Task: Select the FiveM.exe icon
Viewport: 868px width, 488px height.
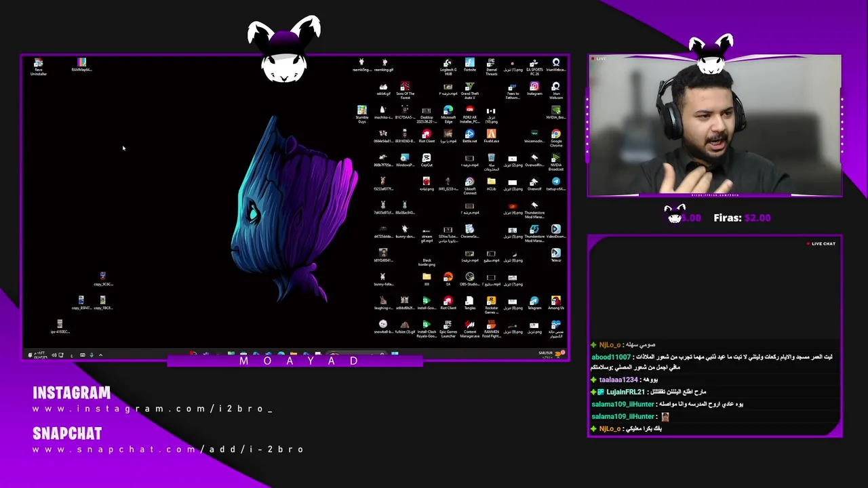Action: [491, 136]
